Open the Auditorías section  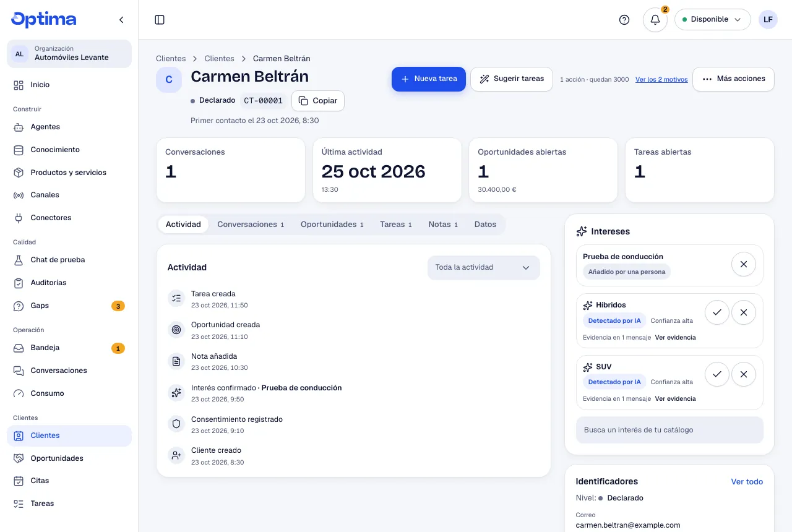[x=69, y=283]
